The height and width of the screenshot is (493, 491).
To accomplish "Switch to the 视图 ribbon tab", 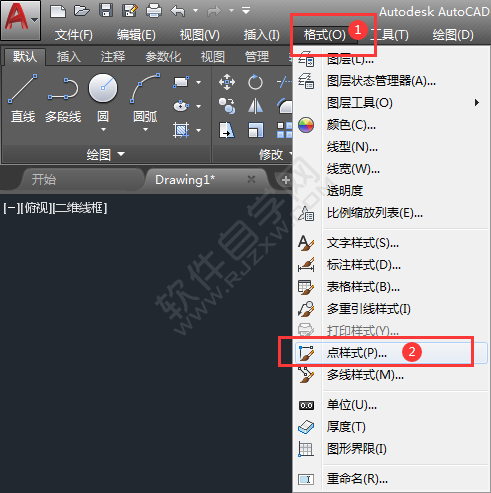I will point(213,57).
